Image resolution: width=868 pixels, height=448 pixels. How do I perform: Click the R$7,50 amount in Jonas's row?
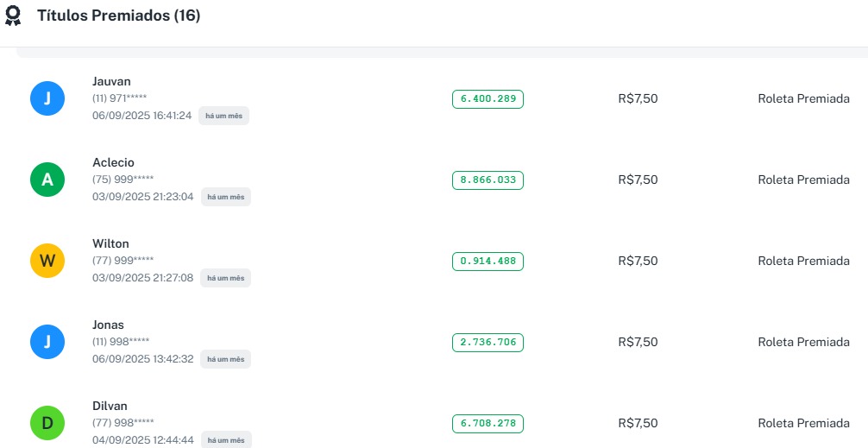[638, 342]
